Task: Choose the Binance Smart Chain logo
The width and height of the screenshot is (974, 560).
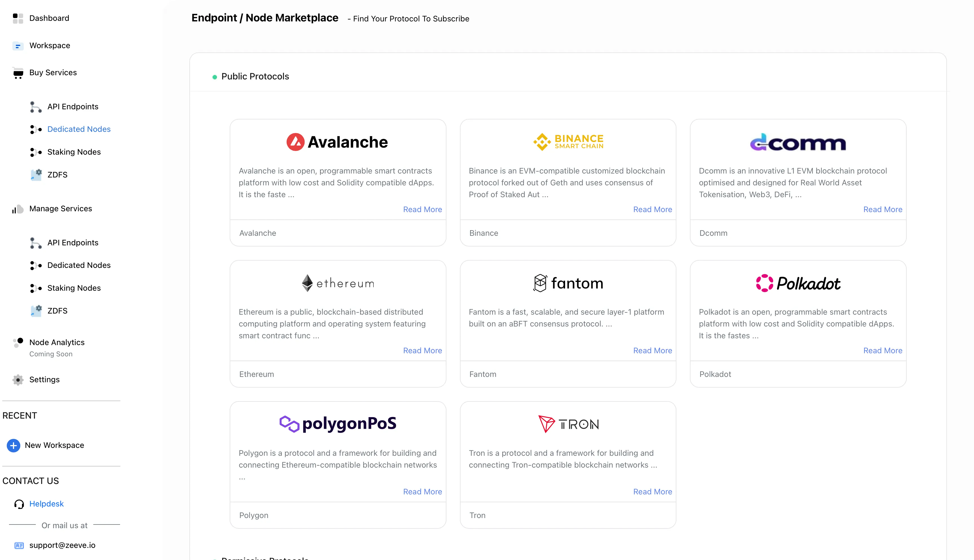Action: coord(568,142)
